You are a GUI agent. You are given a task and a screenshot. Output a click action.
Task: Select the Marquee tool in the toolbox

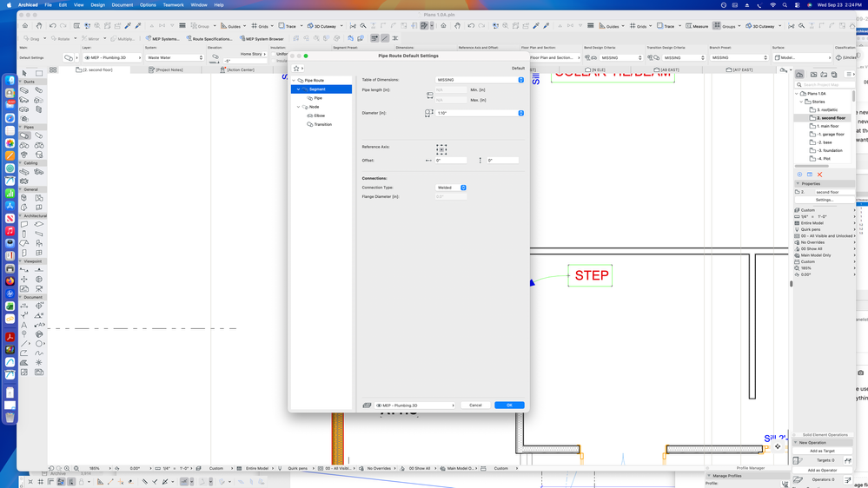pos(39,73)
